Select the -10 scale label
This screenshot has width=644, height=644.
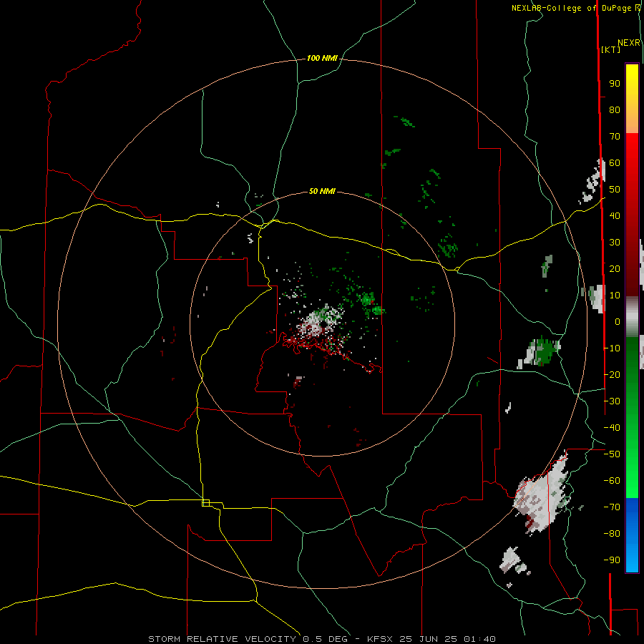[612, 348]
